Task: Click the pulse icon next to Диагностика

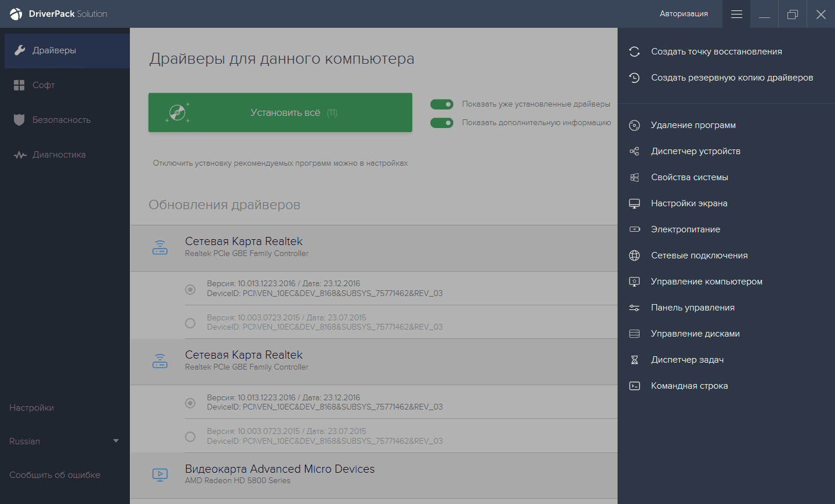Action: pyautogui.click(x=20, y=155)
